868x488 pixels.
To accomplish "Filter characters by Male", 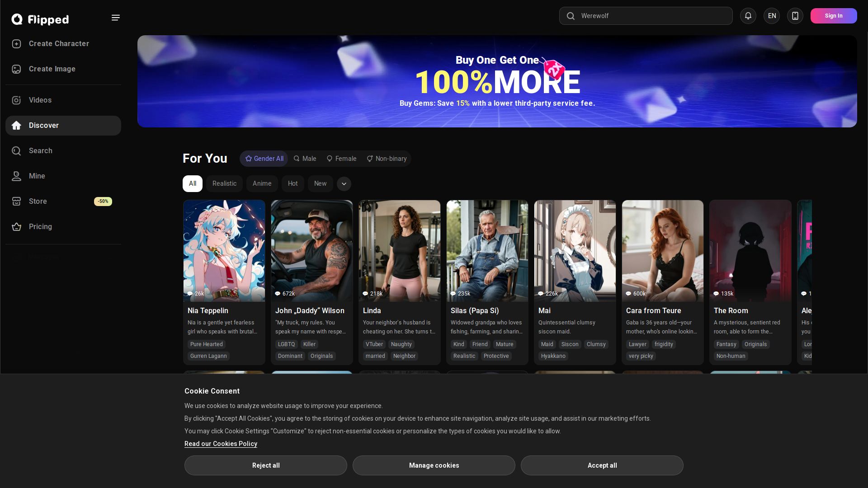I will click(305, 159).
